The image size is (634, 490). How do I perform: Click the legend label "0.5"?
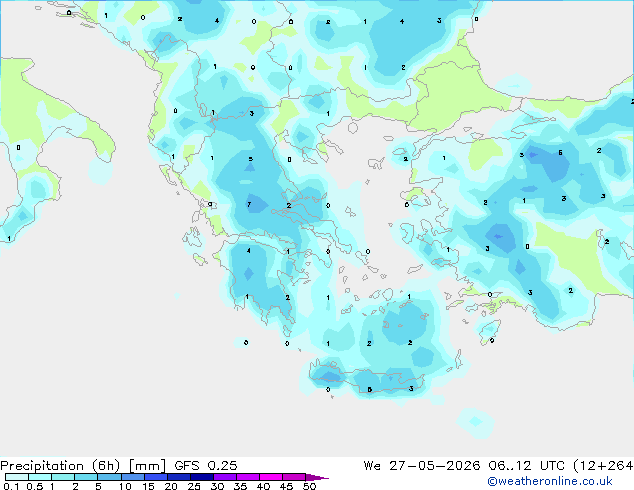coord(35,486)
